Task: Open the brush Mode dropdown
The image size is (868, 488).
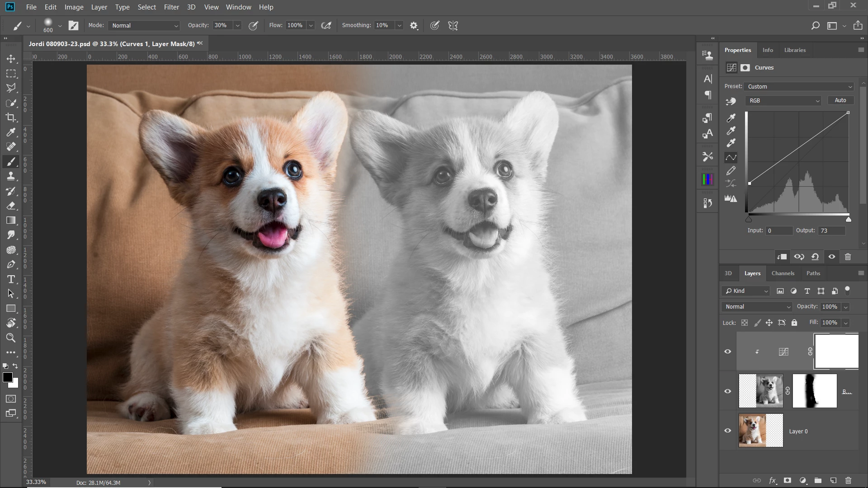Action: pos(144,26)
